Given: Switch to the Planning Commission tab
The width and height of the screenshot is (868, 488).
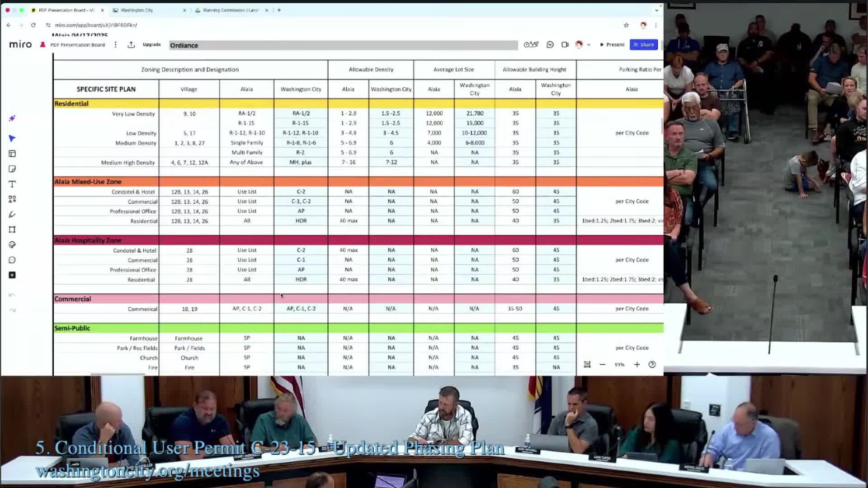Looking at the screenshot, I should (x=230, y=10).
